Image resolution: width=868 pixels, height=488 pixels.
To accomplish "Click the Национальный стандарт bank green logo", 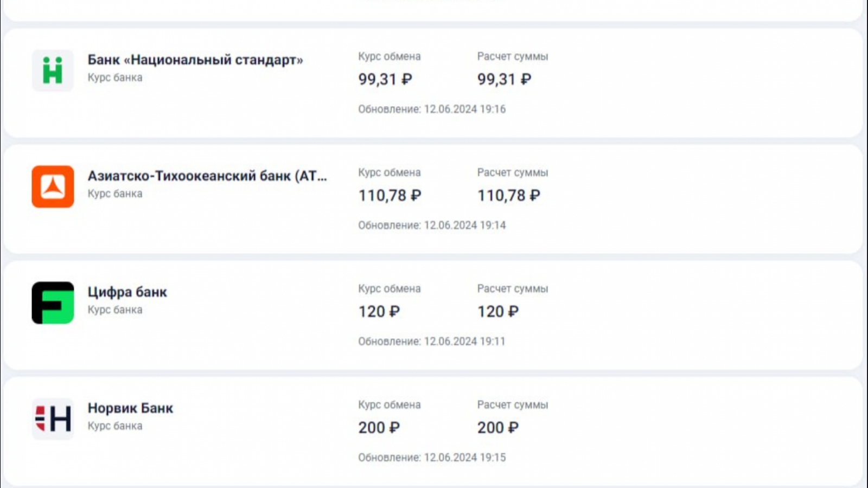I will pos(53,70).
